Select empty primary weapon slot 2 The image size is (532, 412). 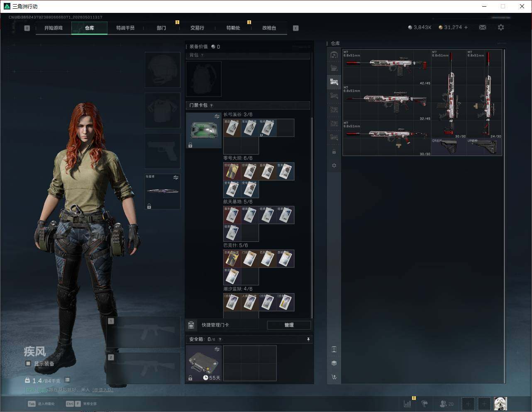coord(144,368)
